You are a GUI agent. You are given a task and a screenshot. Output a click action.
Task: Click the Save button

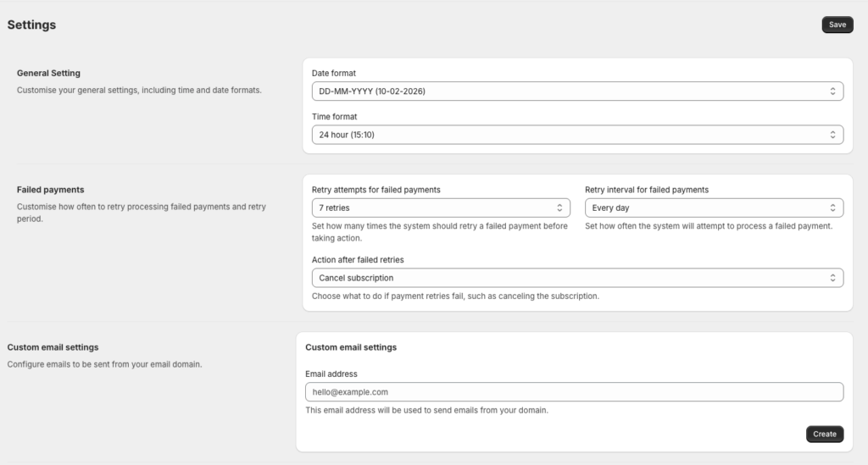pyautogui.click(x=837, y=25)
